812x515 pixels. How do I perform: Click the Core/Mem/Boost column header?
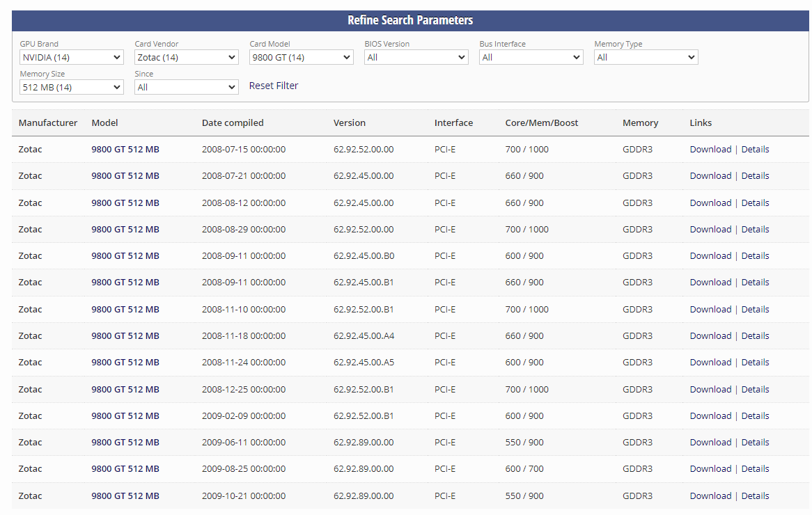click(542, 123)
